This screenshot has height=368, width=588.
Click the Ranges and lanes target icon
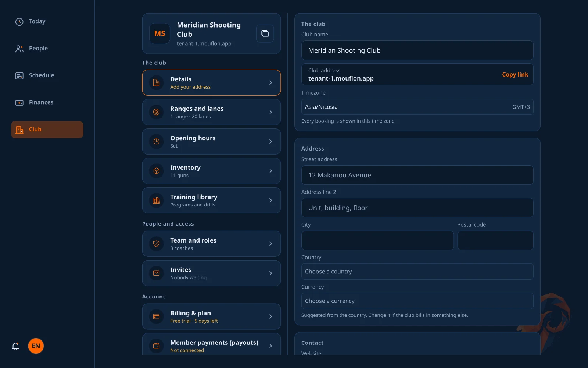(x=156, y=112)
